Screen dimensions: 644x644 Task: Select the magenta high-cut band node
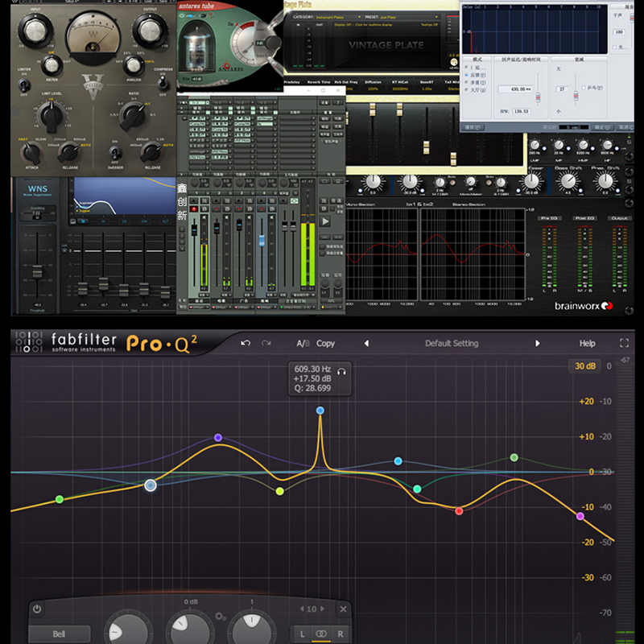[x=580, y=516]
